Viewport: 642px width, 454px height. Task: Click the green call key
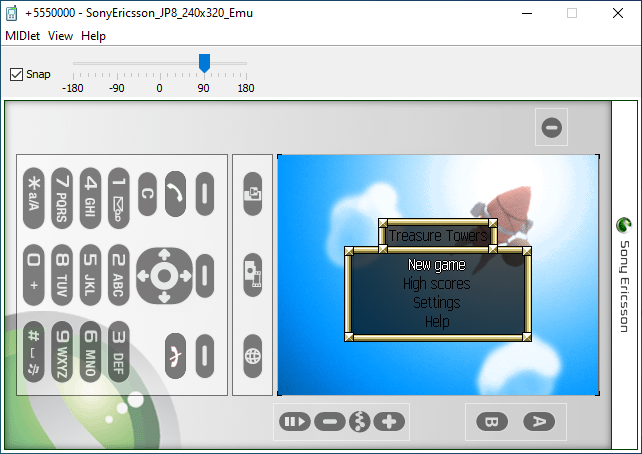[175, 194]
